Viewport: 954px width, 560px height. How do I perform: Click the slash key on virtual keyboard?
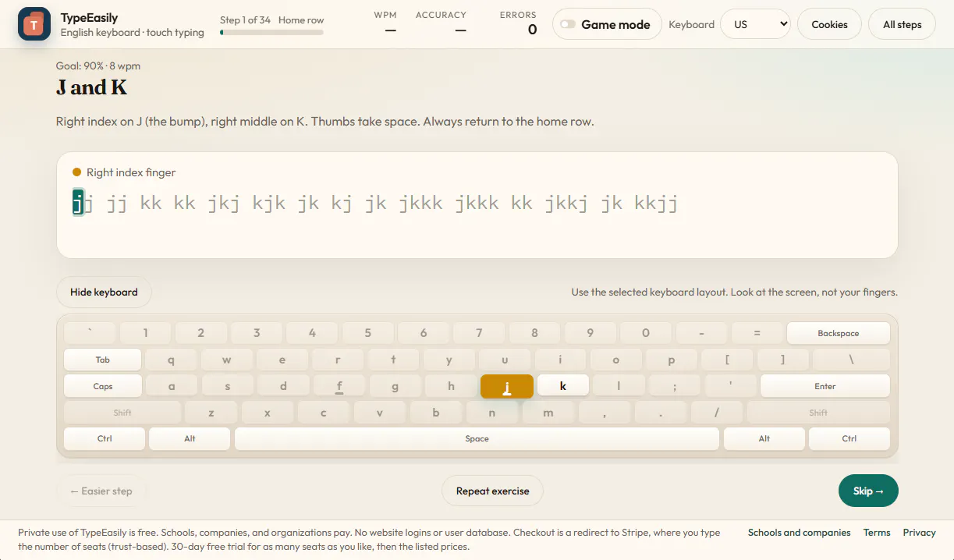(x=716, y=413)
